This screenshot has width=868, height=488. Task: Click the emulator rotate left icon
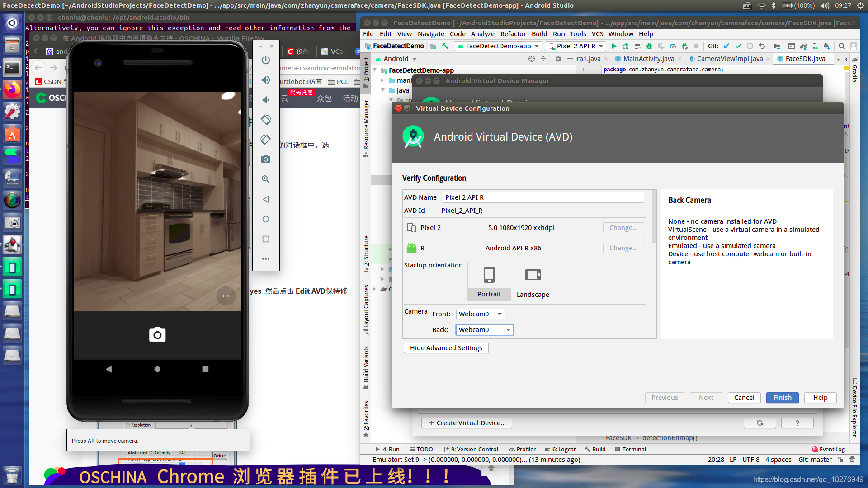(266, 120)
